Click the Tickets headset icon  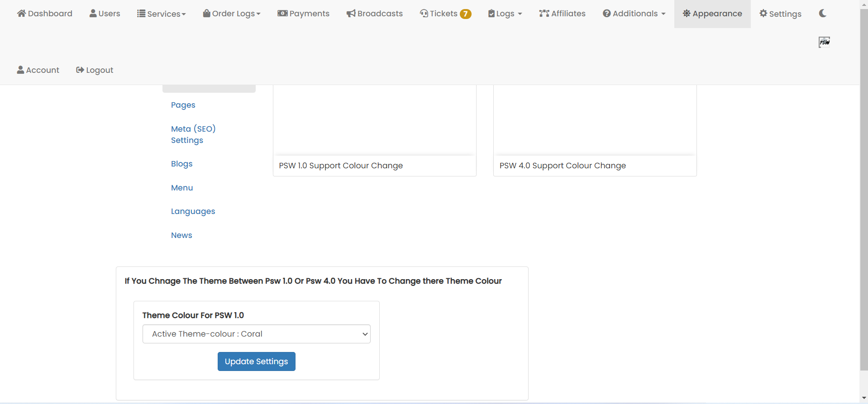pos(424,13)
